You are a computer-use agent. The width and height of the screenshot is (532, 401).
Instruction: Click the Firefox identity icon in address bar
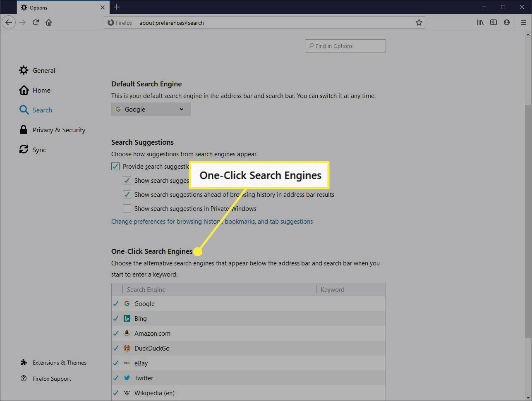pos(120,23)
